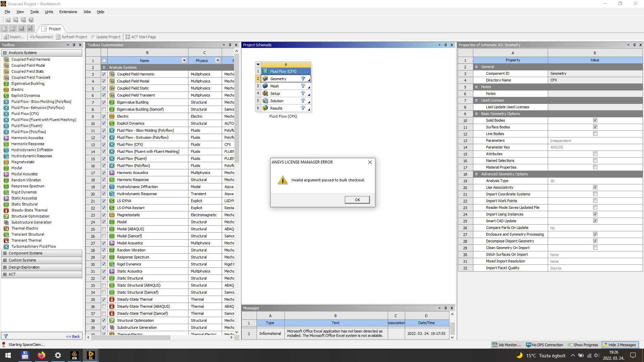Screen dimensions: 644x362
Task: Expand ACT group in Toolbox
Action: coord(5,274)
